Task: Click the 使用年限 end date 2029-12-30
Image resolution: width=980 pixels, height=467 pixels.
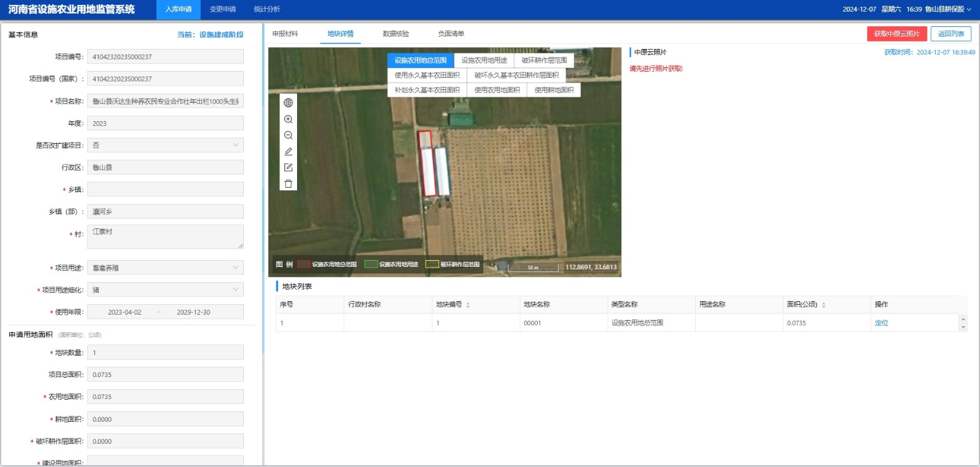Action: tap(194, 312)
